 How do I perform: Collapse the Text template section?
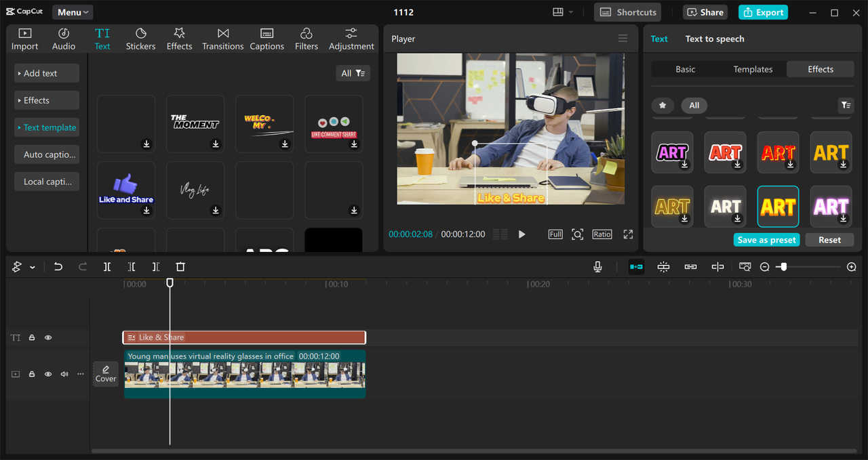tap(47, 127)
